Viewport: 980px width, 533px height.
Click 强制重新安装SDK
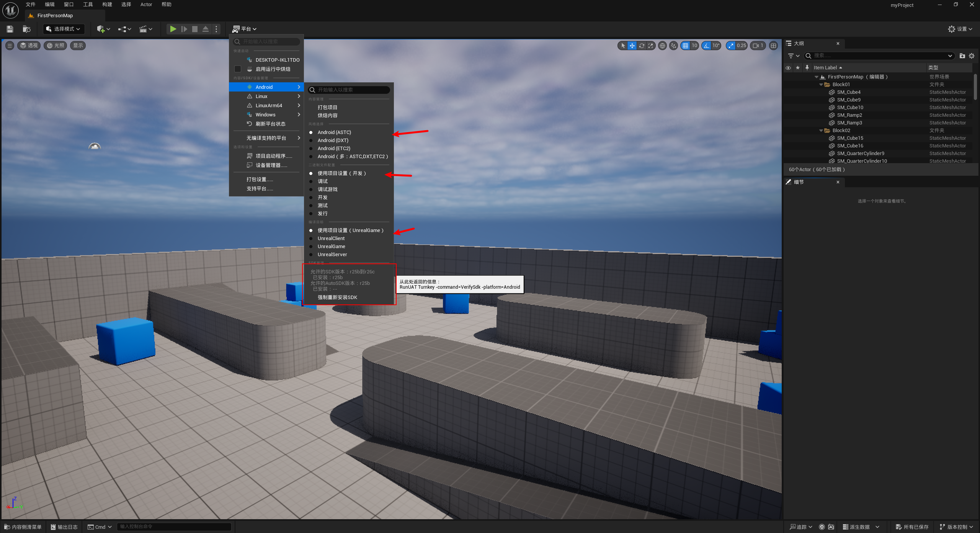coord(337,298)
